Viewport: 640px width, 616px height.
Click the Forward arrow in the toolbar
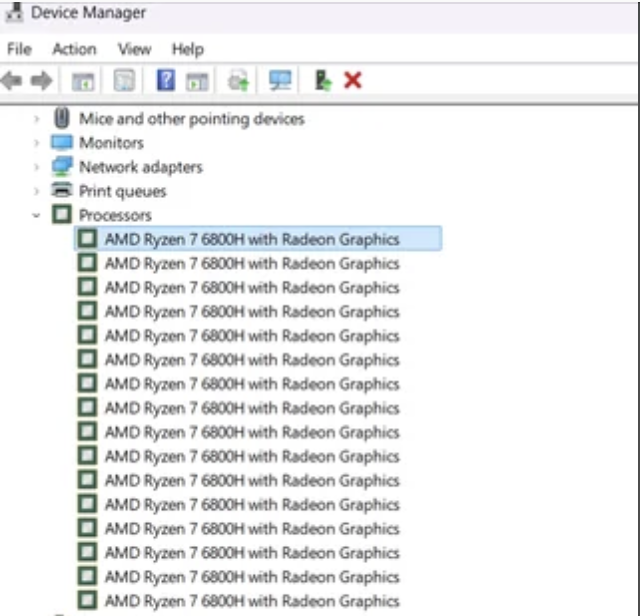42,80
